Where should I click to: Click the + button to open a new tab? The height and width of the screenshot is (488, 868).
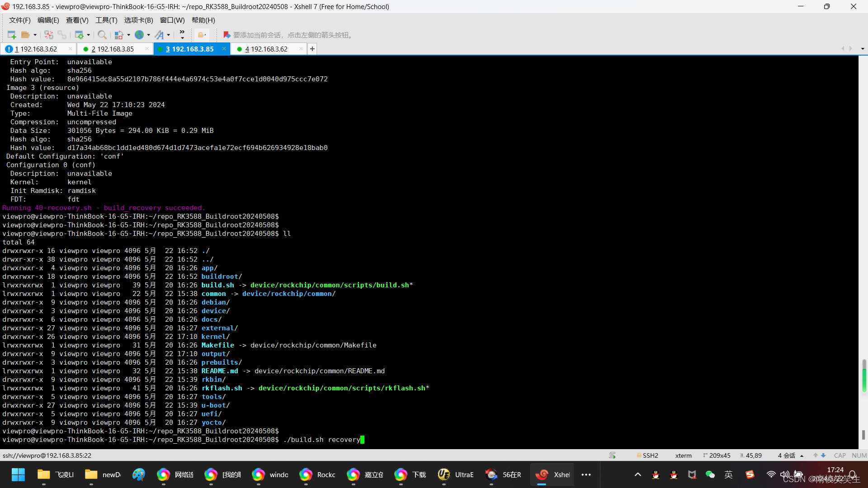pos(312,49)
